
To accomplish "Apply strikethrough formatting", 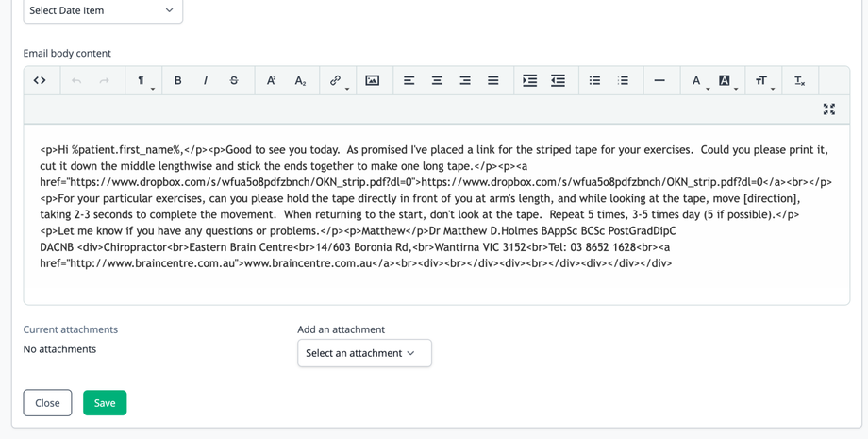I will 234,81.
